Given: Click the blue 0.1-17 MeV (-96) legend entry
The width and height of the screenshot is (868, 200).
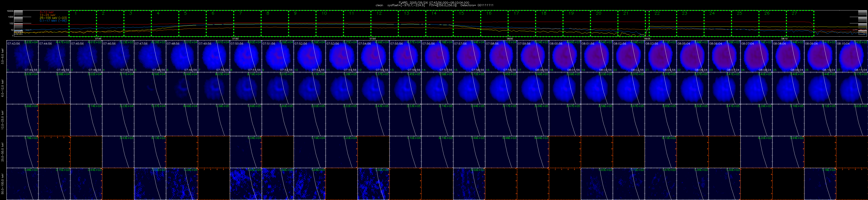Looking at the screenshot, I should click(x=53, y=21).
